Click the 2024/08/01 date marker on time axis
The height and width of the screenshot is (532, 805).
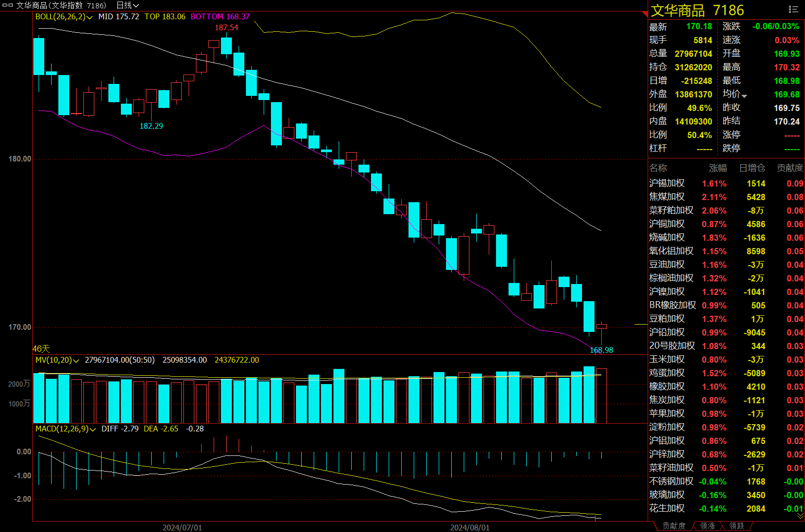470,527
